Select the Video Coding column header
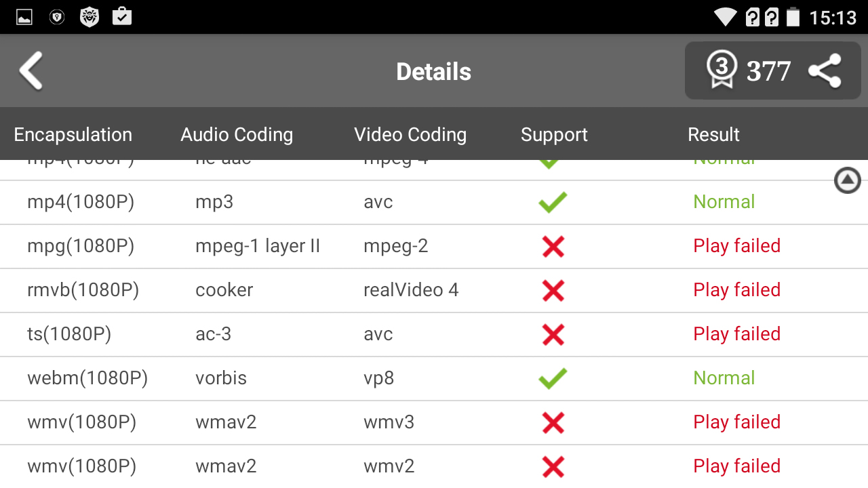The image size is (868, 488). [x=410, y=134]
